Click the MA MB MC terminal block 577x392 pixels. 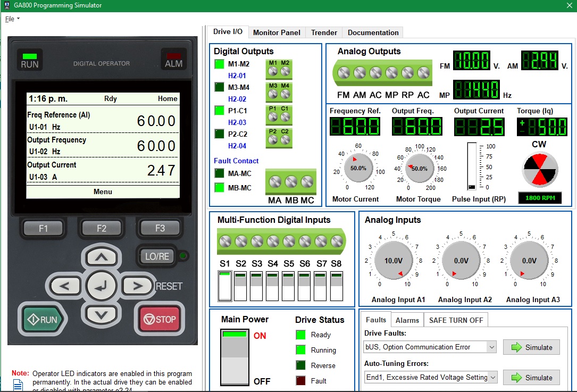(291, 182)
